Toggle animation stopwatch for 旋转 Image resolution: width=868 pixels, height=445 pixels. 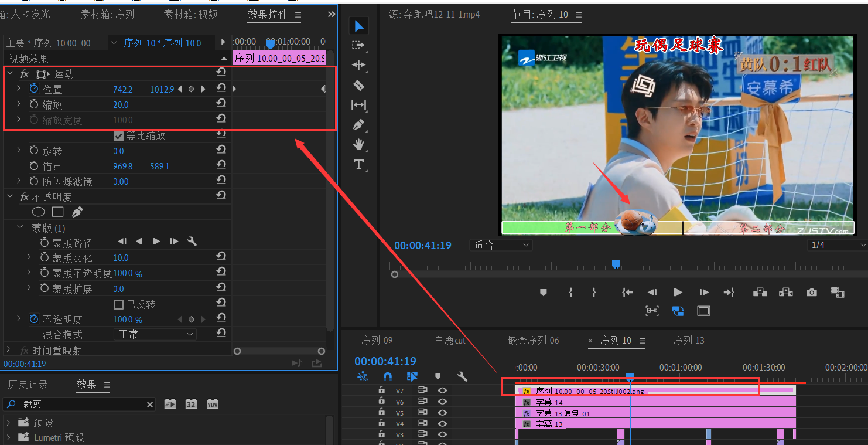34,151
